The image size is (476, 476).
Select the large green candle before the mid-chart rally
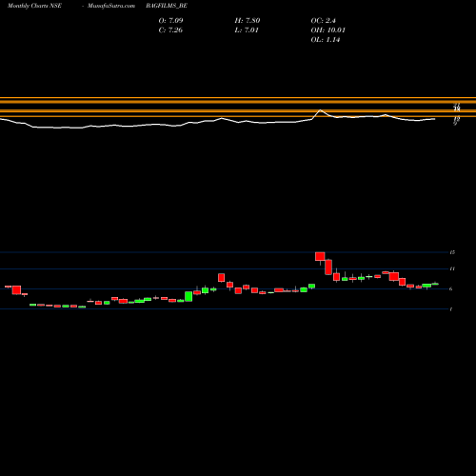click(188, 296)
